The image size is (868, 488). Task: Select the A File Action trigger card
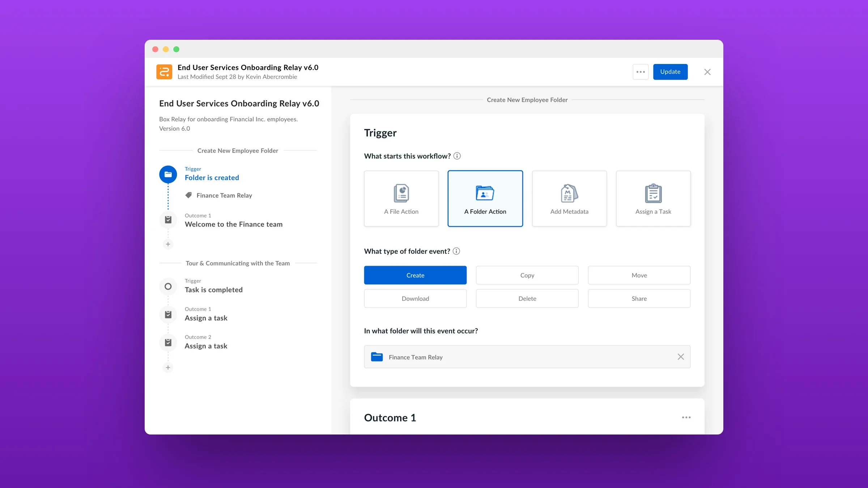[x=401, y=198]
